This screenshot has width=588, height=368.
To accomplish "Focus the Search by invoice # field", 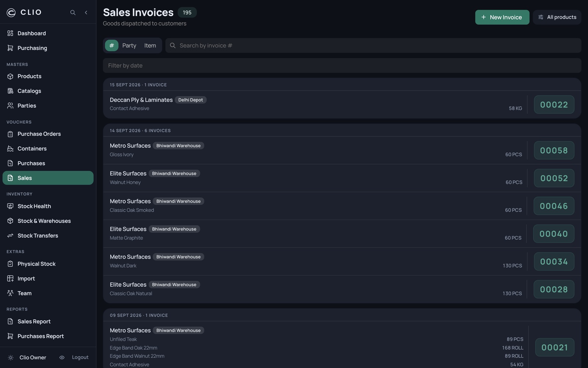I will click(x=373, y=46).
